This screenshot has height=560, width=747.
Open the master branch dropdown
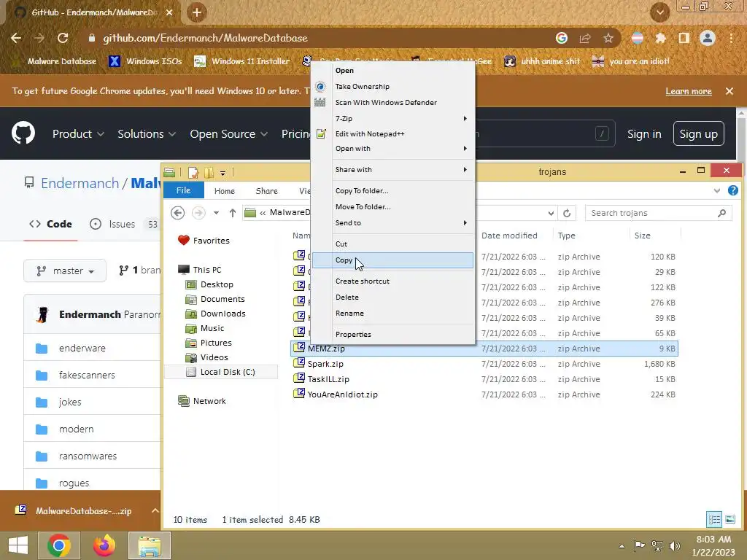(x=65, y=271)
